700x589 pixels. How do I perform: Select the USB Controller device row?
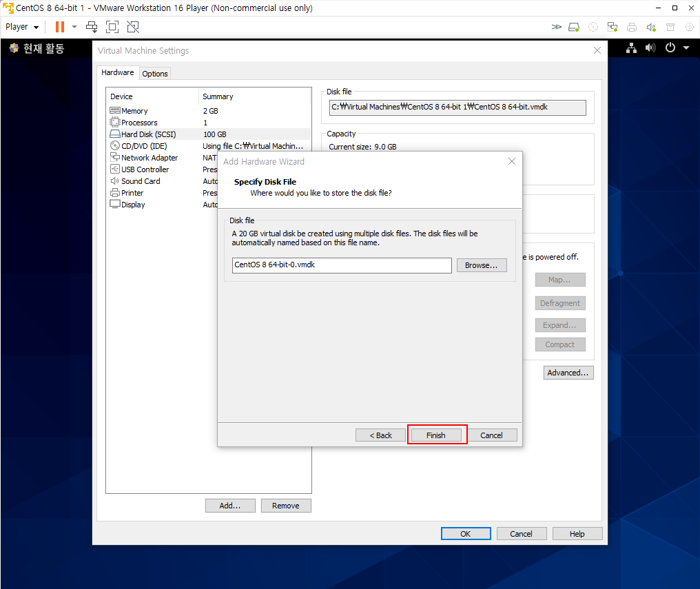[163, 169]
